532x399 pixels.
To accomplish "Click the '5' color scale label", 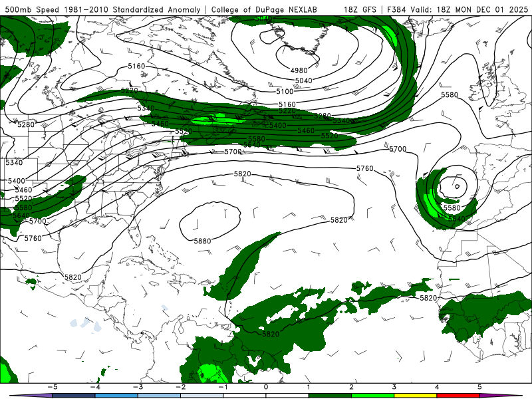I will pyautogui.click(x=479, y=387).
